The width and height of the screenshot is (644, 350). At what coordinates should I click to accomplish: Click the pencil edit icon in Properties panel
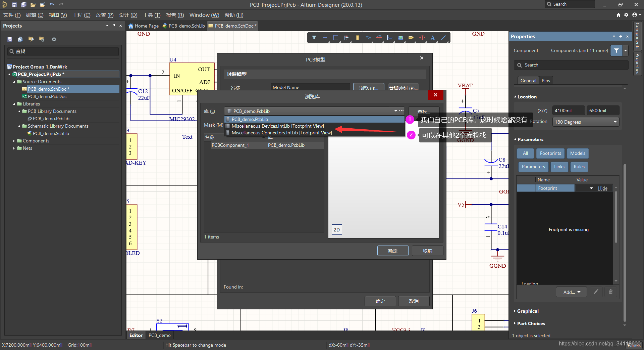pos(596,292)
